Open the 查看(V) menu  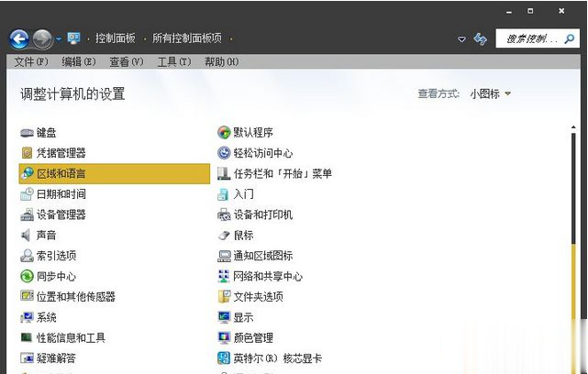click(x=127, y=61)
